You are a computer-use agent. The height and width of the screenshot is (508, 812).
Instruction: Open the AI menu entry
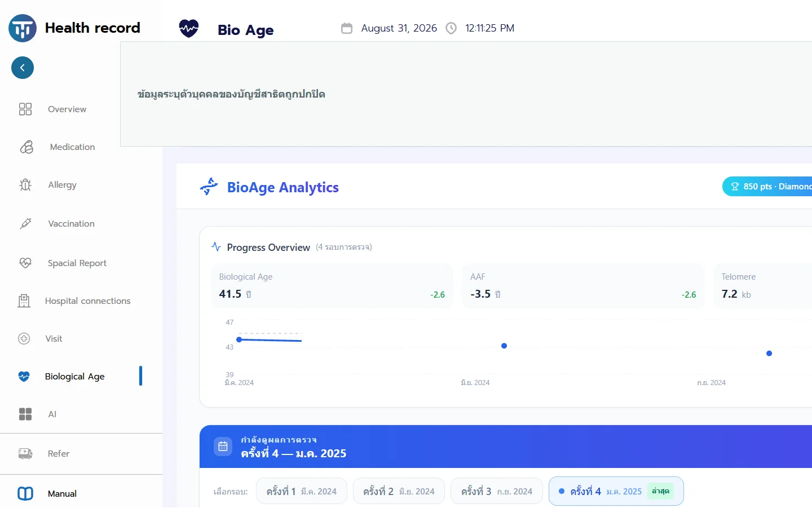tap(52, 414)
